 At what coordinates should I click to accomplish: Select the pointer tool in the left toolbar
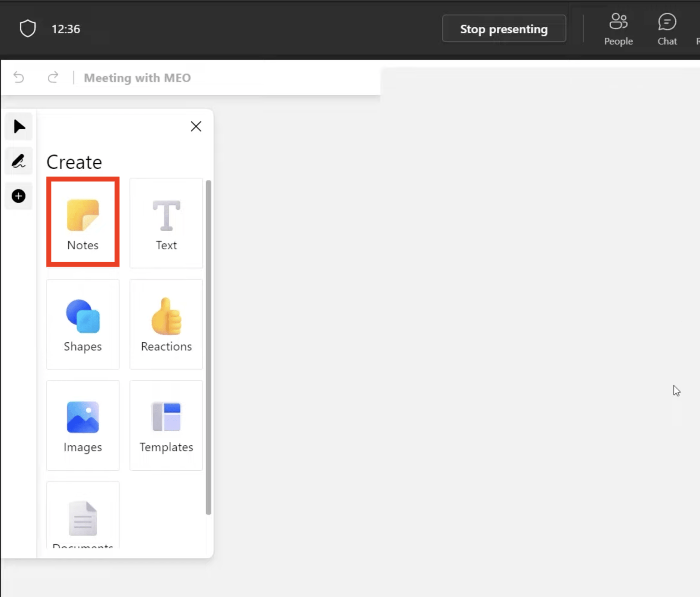(19, 126)
